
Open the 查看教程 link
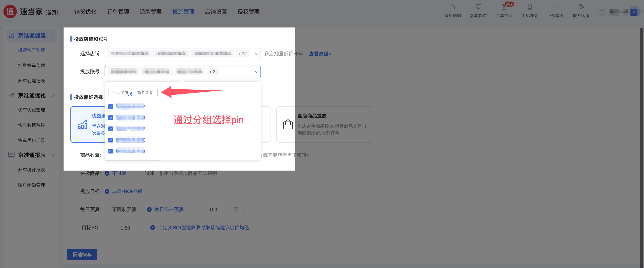320,54
